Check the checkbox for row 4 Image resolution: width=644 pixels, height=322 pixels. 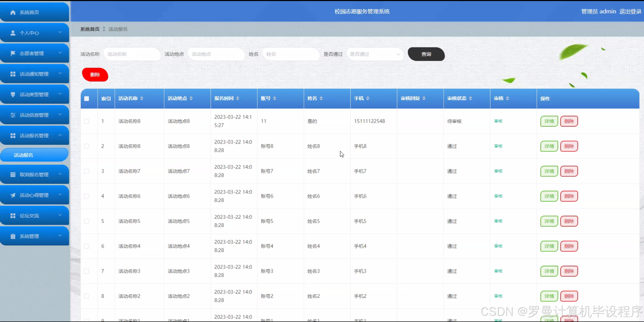point(87,196)
